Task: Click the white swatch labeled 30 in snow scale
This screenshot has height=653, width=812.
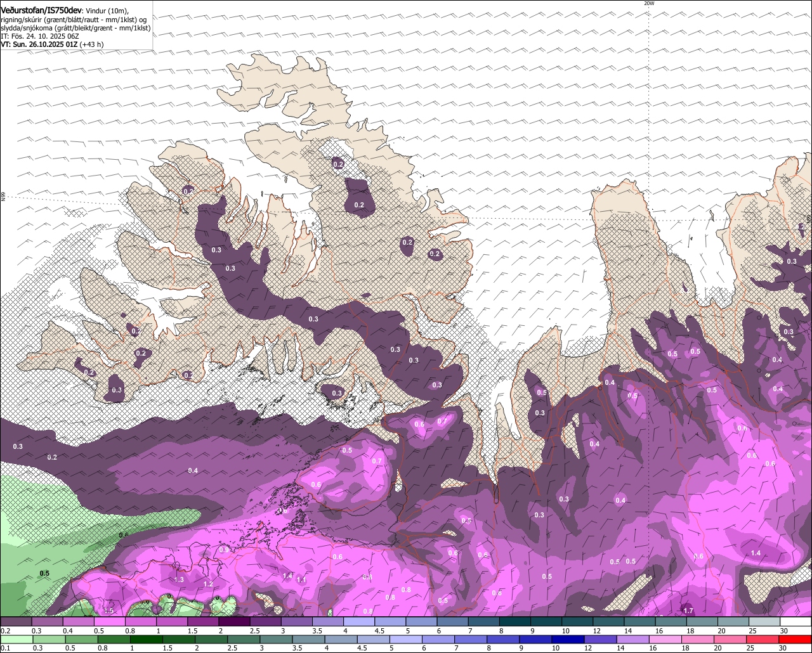Action: [796, 622]
